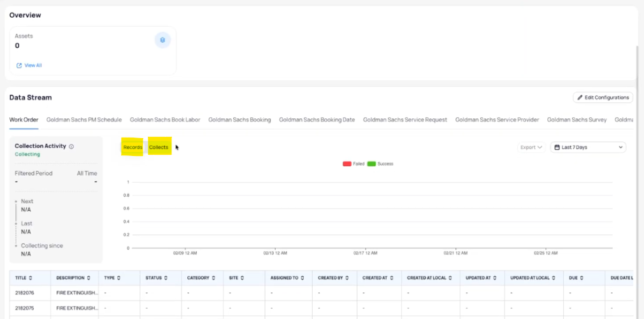Click the Edit Configurations button

[603, 97]
